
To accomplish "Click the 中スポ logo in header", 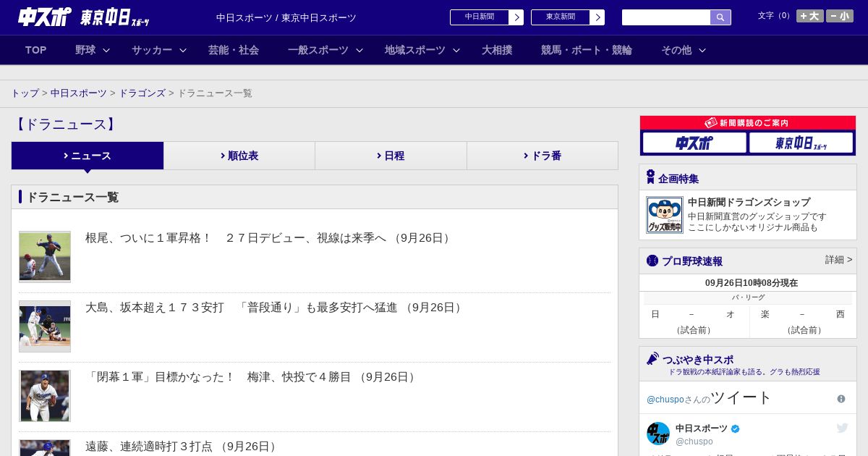I will pyautogui.click(x=45, y=17).
